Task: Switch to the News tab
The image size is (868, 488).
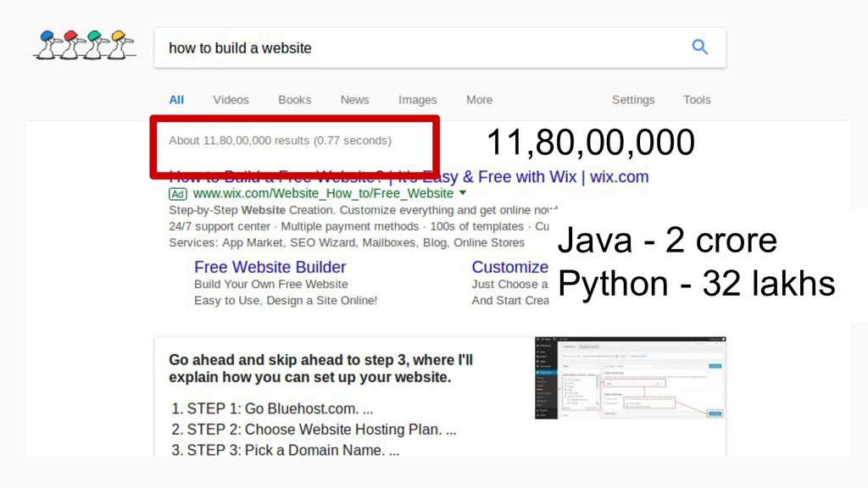Action: 355,100
